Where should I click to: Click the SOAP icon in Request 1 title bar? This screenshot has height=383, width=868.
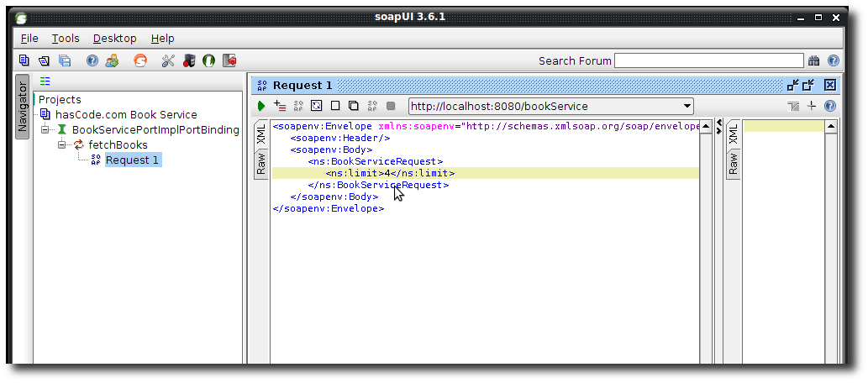pos(262,85)
